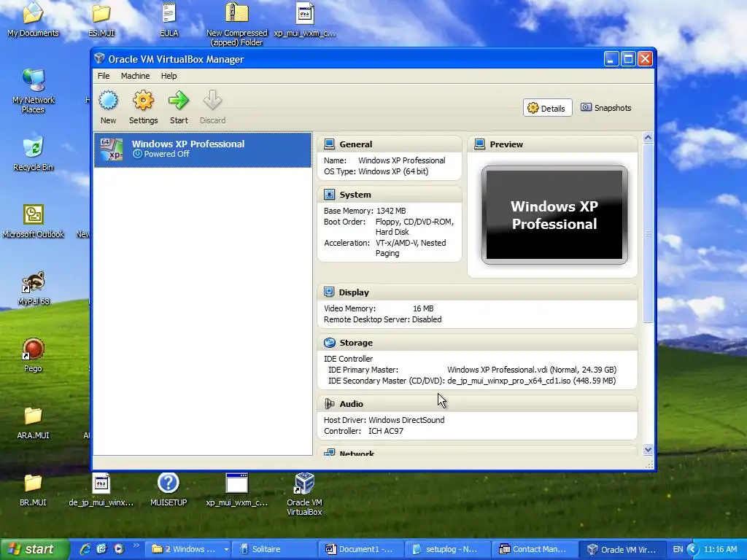Open the File menu

tap(104, 76)
